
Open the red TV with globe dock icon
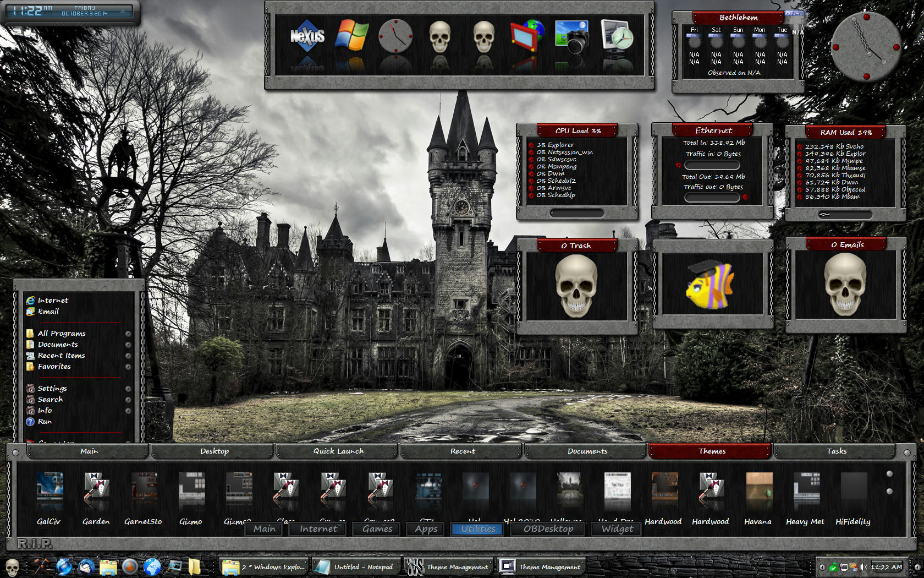coord(527,36)
